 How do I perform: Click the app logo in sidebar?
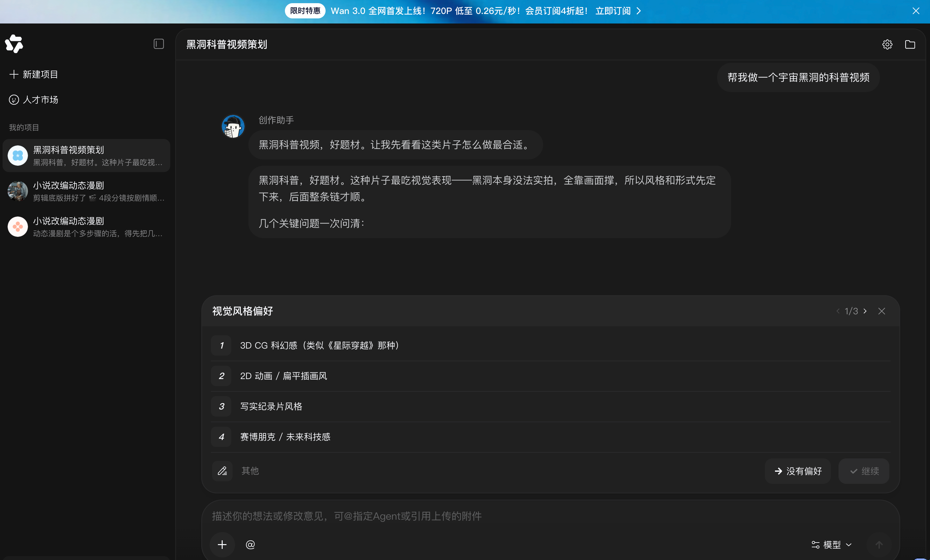click(x=14, y=44)
